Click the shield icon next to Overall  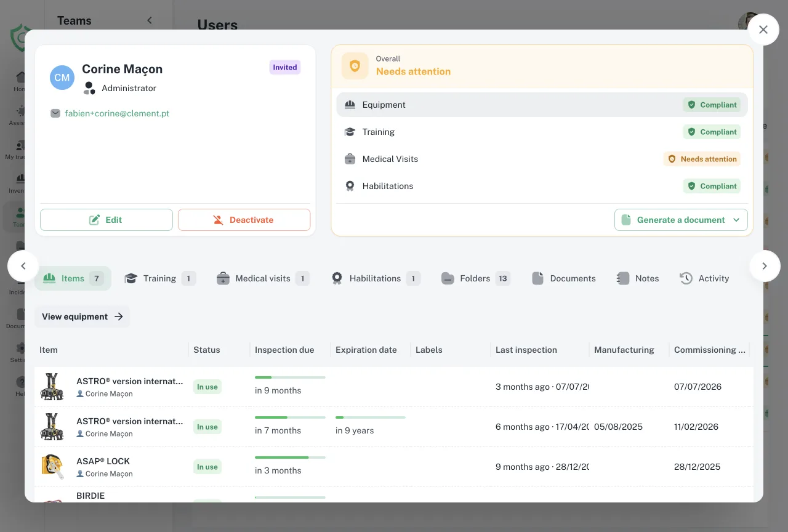point(355,65)
